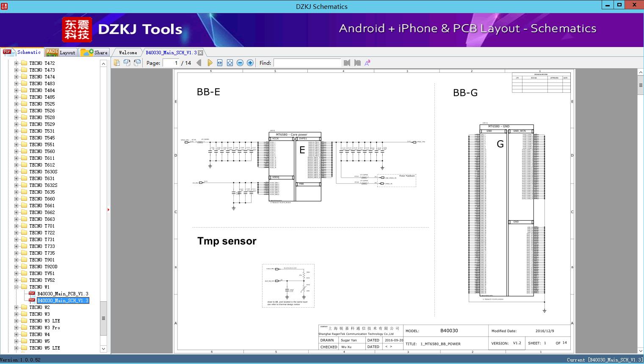Switch to the Schematic tab
The image size is (644, 364).
tap(22, 52)
